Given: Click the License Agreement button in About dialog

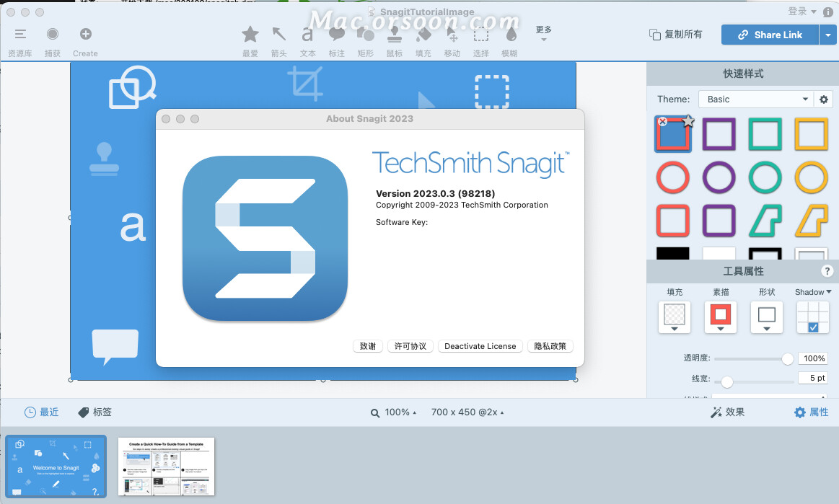Looking at the screenshot, I should (x=410, y=346).
